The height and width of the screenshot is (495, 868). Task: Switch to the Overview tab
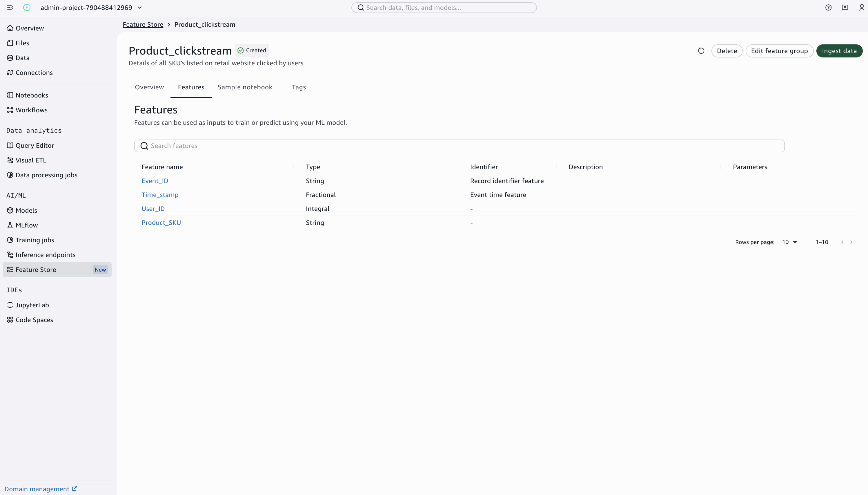coord(149,87)
